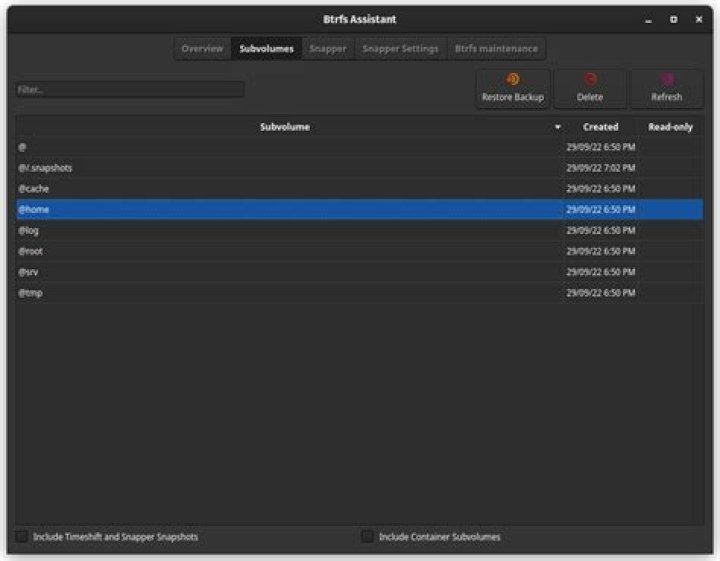Select the @tmp subvolume row

point(360,292)
